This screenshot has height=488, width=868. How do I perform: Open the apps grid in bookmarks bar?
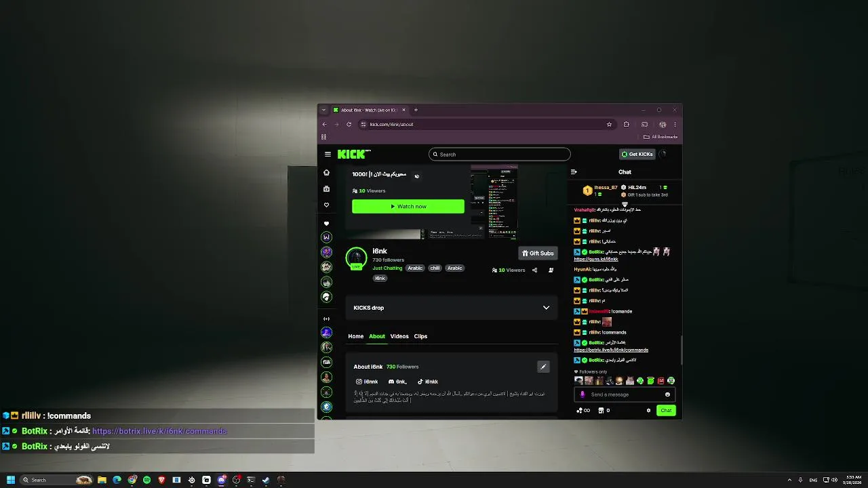pos(323,137)
